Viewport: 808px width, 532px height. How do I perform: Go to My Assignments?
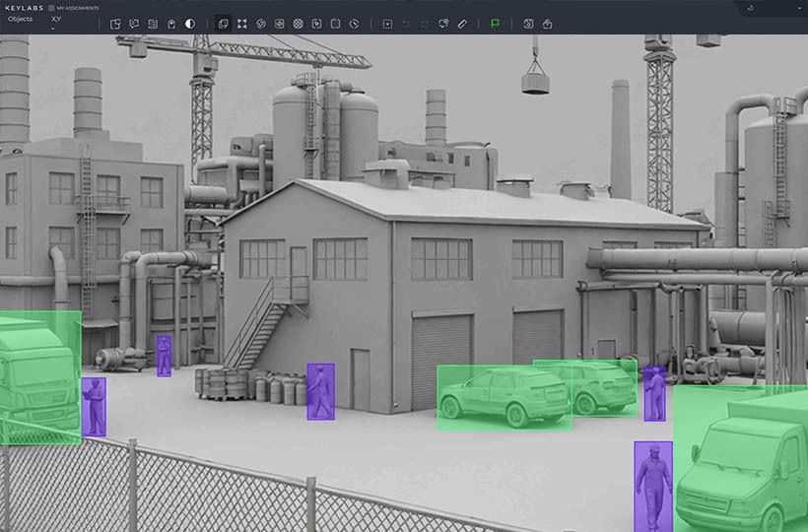79,7
